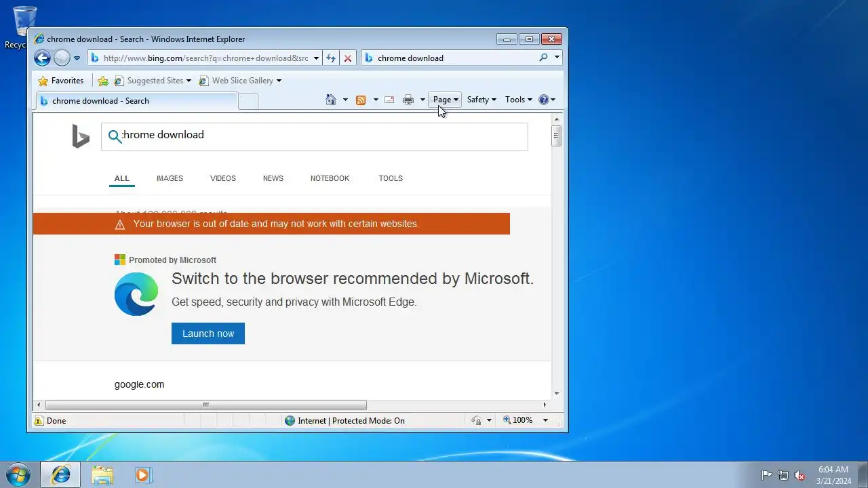Click Internet Explorer taskbar icon

(x=60, y=475)
